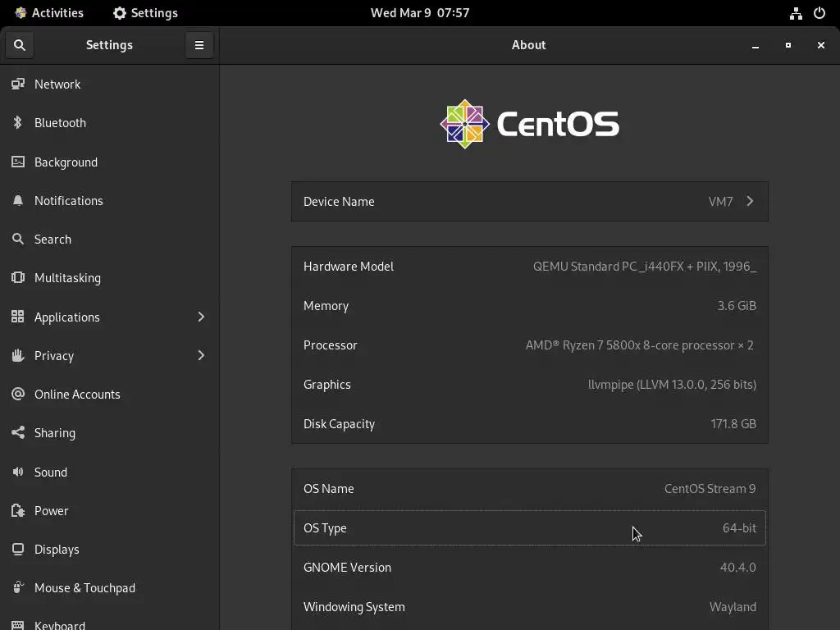Select Bluetooth in the sidebar
The width and height of the screenshot is (840, 630).
pos(109,123)
